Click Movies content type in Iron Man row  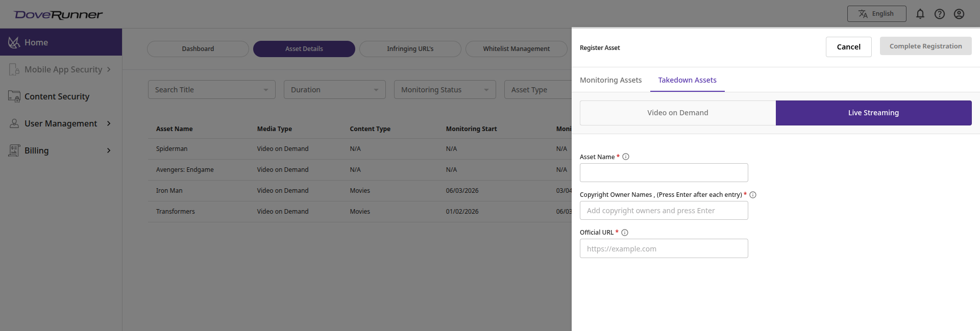pos(360,191)
